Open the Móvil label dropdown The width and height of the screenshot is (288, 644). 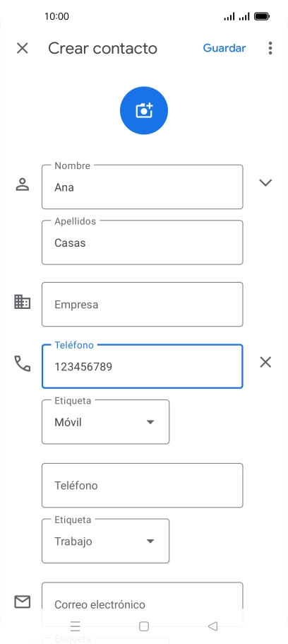[x=105, y=422]
